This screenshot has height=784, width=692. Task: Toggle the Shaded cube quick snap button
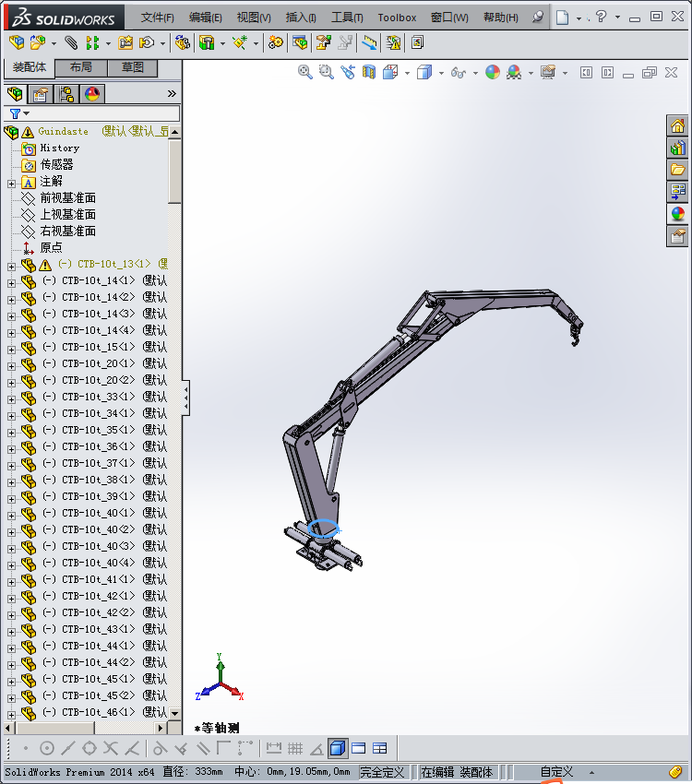pos(338,749)
